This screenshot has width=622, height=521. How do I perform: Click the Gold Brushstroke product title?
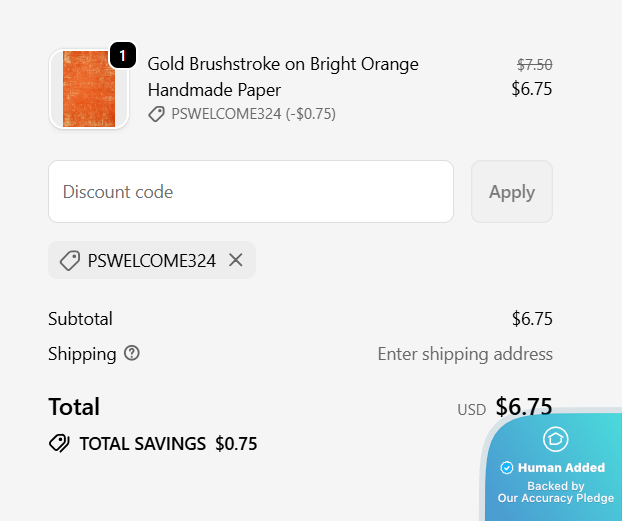click(283, 76)
